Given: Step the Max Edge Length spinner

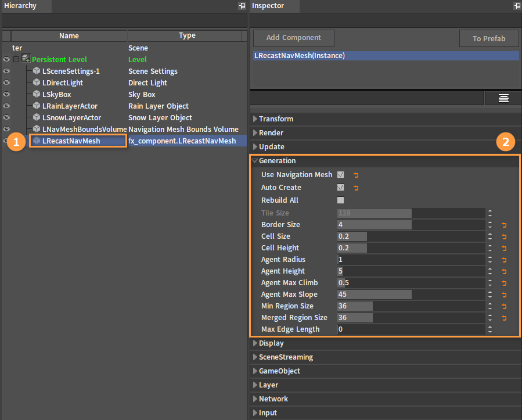Looking at the screenshot, I should point(489,329).
